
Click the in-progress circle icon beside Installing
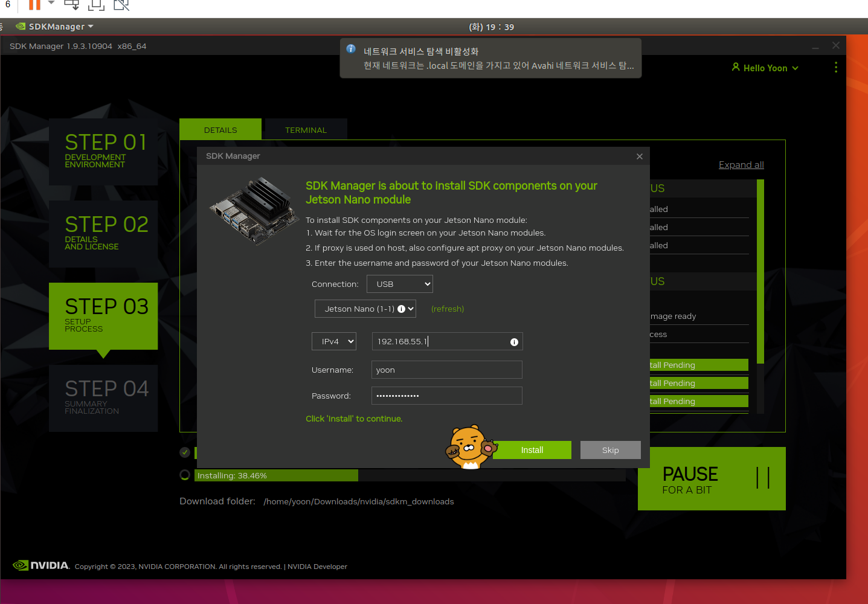click(185, 475)
